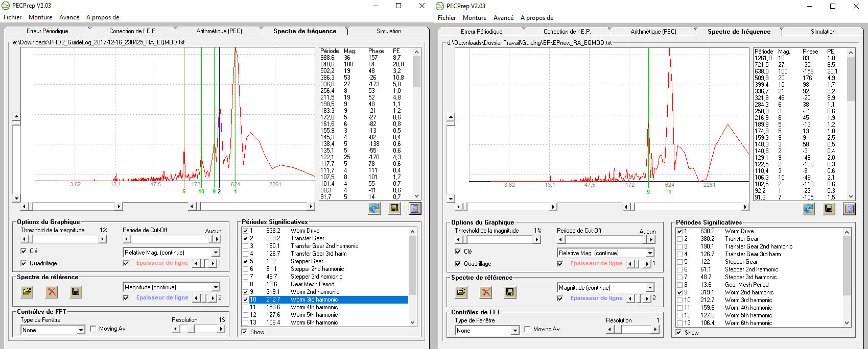Click PECPrep app icon in left title bar

(6, 6)
